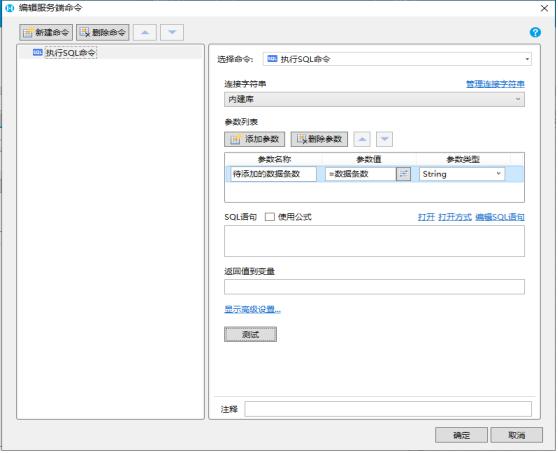Viewport: 558px width, 453px height.
Task: Open the 管理连接字符串 (manage connection strings) link
Action: [x=495, y=84]
